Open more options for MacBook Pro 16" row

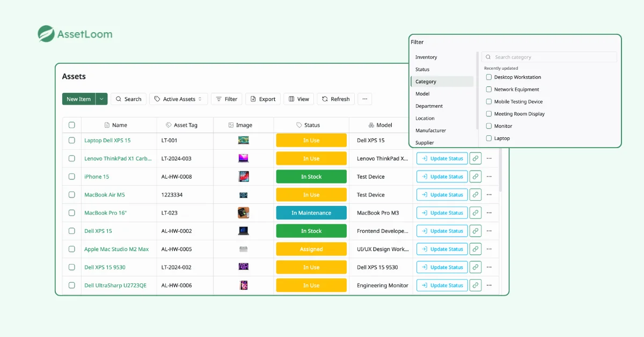(x=489, y=213)
